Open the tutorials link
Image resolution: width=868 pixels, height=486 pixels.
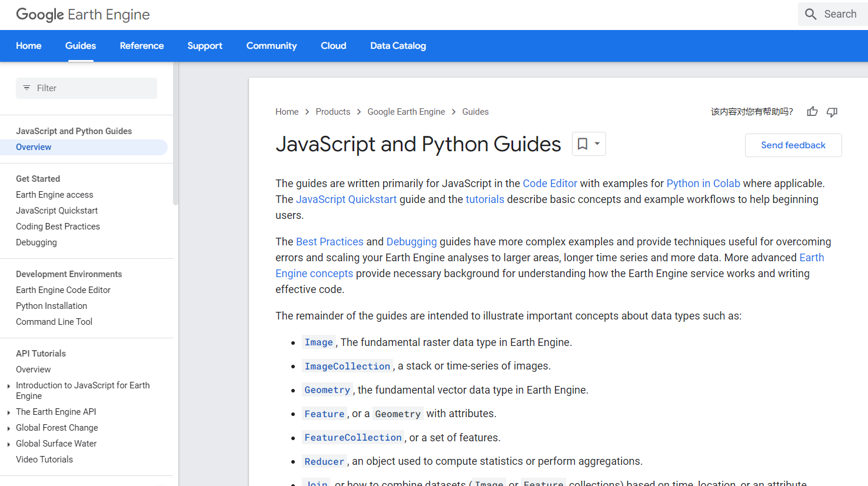click(x=485, y=199)
